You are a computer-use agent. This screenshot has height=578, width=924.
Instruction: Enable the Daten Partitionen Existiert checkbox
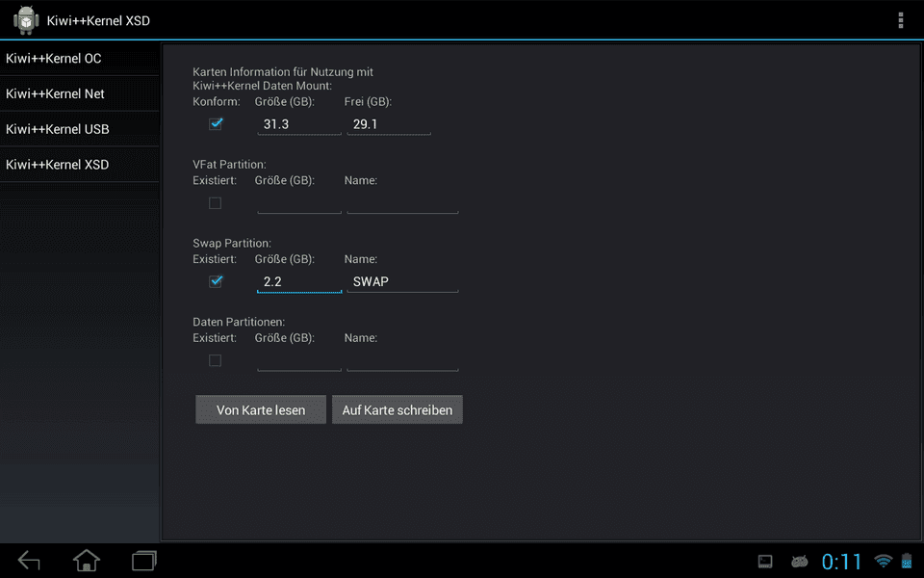click(215, 360)
